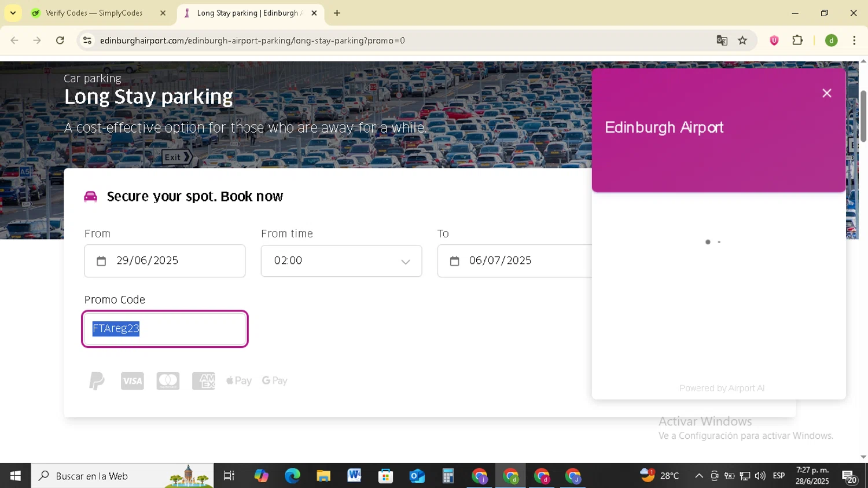The image size is (868, 488).
Task: Open the From time dropdown showing 02:00
Action: [x=341, y=261]
